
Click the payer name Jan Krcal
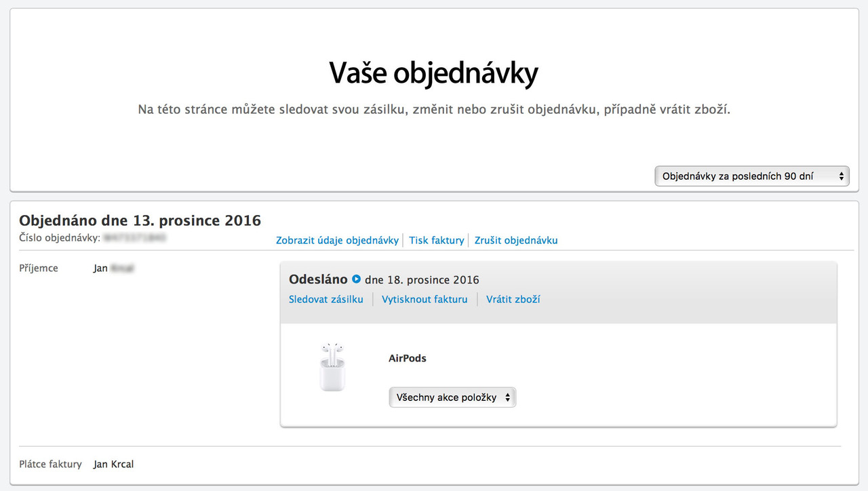pyautogui.click(x=114, y=465)
